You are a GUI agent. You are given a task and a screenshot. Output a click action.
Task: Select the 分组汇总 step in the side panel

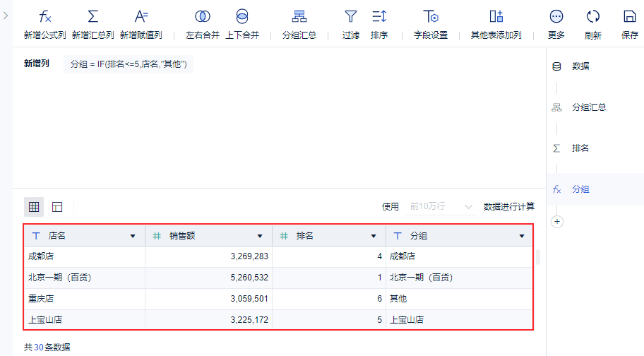coord(589,107)
